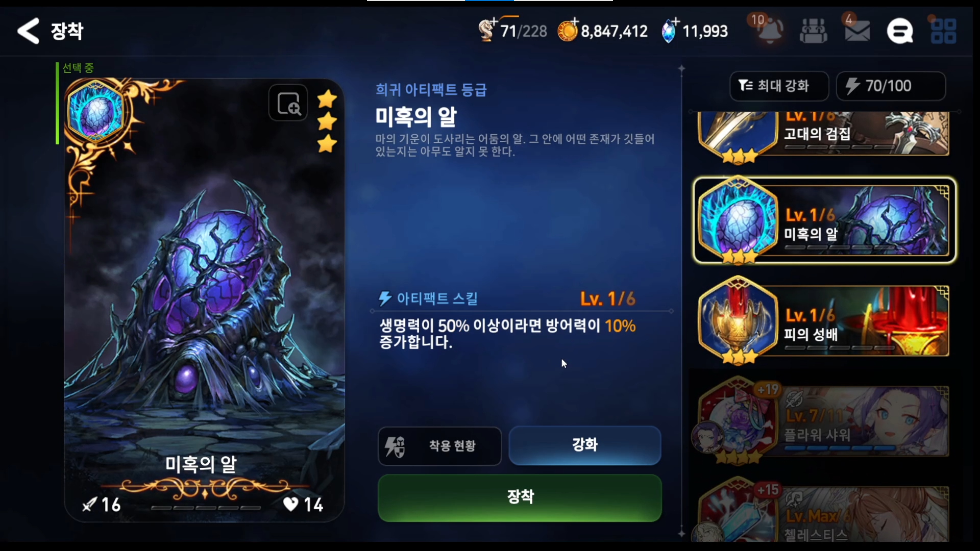Go back using the arrow beside 장착
Image resolution: width=980 pixels, height=551 pixels.
point(28,31)
